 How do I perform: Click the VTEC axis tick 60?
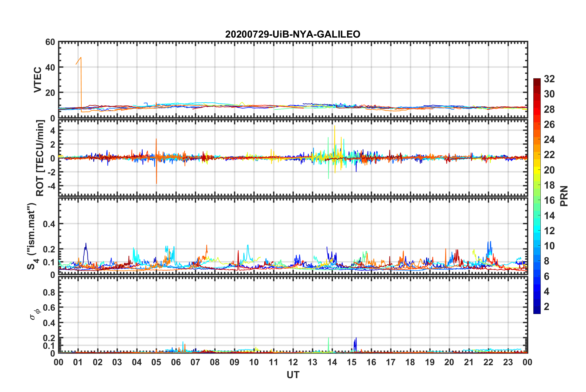pyautogui.click(x=50, y=42)
